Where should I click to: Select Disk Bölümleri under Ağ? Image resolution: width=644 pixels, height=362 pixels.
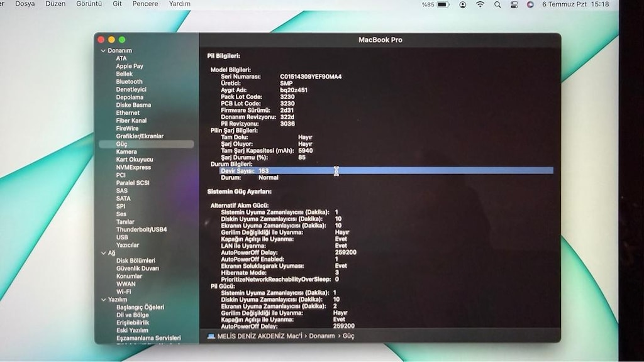click(136, 261)
